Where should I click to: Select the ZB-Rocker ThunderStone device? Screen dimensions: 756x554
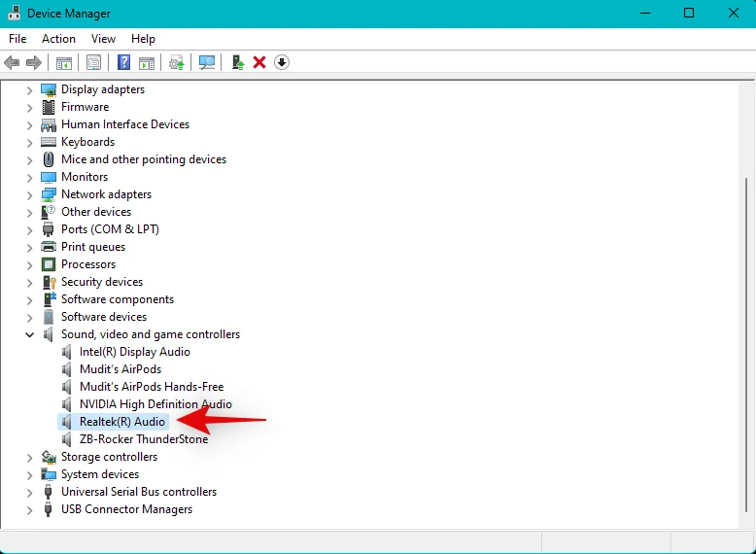coord(144,439)
